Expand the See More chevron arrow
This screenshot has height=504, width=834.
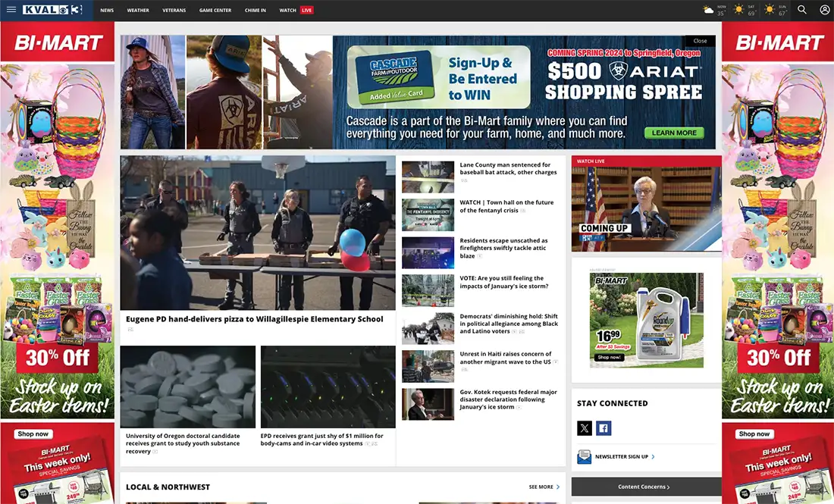pyautogui.click(x=558, y=487)
